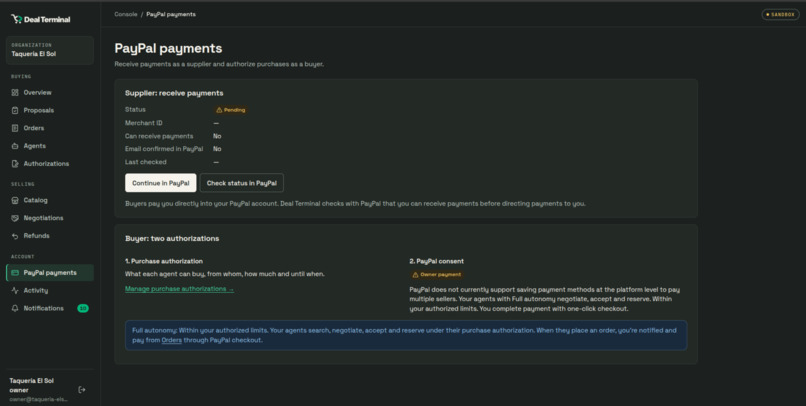Click Check status in PayPal button
Viewport: 806px width, 406px height.
[242, 183]
